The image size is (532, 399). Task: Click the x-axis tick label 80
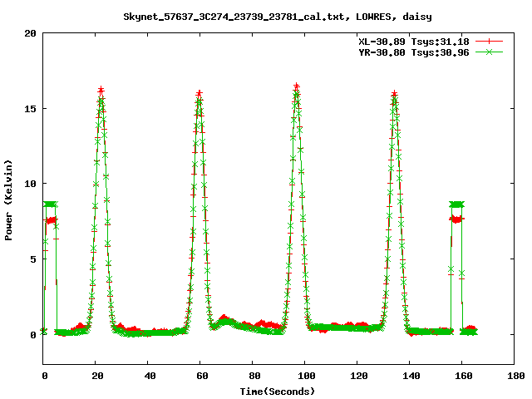pos(254,376)
